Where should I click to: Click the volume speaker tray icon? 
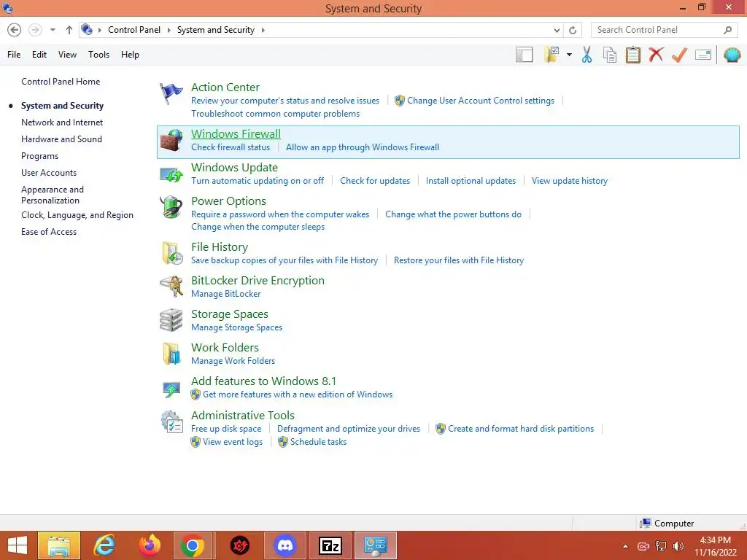pyautogui.click(x=678, y=546)
